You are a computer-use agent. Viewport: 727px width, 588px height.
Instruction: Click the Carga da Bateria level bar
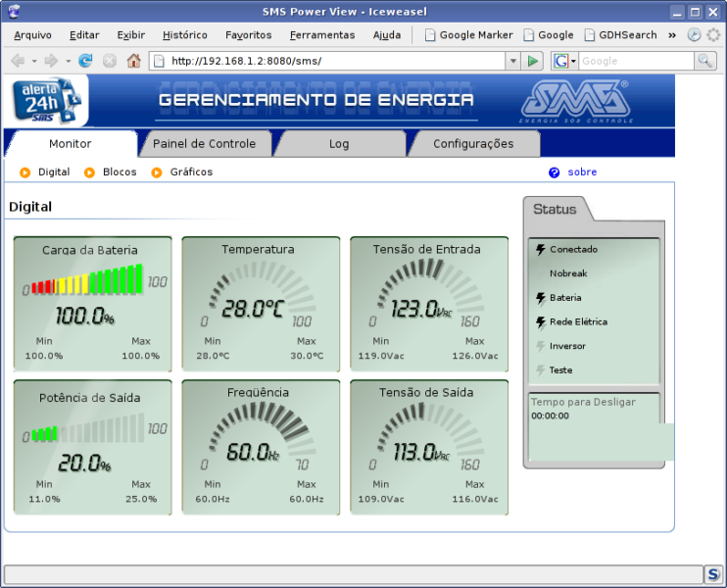86,279
